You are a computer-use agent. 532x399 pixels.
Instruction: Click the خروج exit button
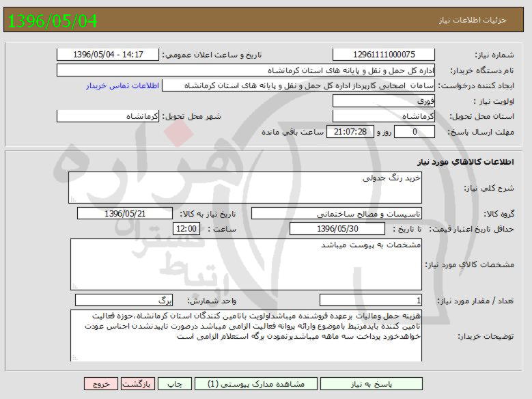click(101, 384)
